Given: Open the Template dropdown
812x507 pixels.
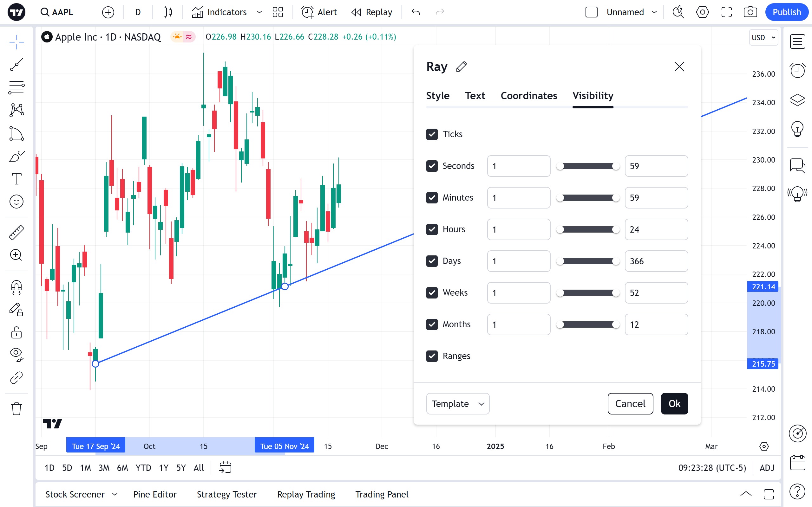Looking at the screenshot, I should click(x=458, y=404).
